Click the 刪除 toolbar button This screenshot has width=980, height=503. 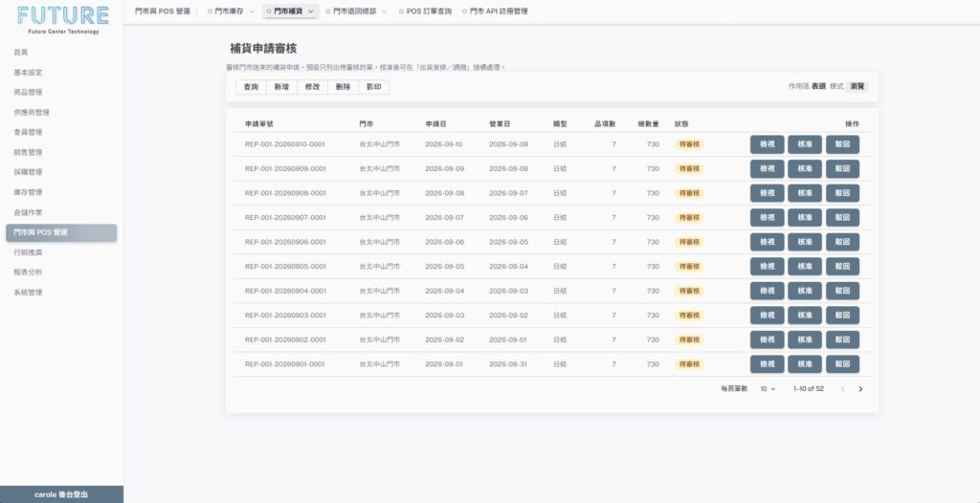(x=344, y=87)
